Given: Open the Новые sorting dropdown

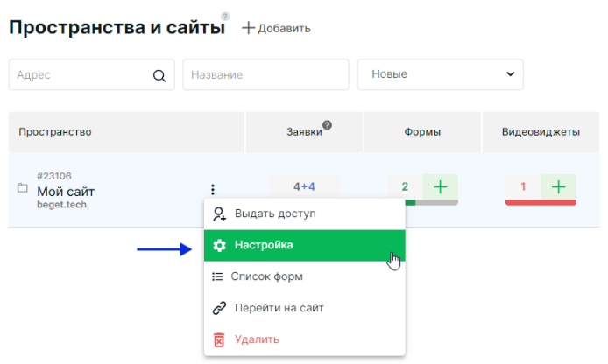Looking at the screenshot, I should [x=440, y=74].
